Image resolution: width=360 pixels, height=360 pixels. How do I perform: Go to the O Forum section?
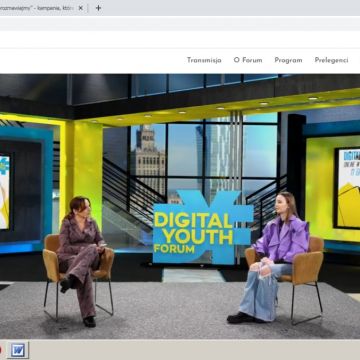pos(248,60)
